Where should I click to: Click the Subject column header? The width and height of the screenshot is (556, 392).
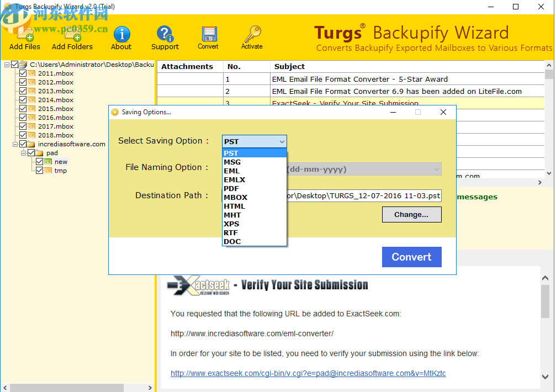click(x=407, y=67)
